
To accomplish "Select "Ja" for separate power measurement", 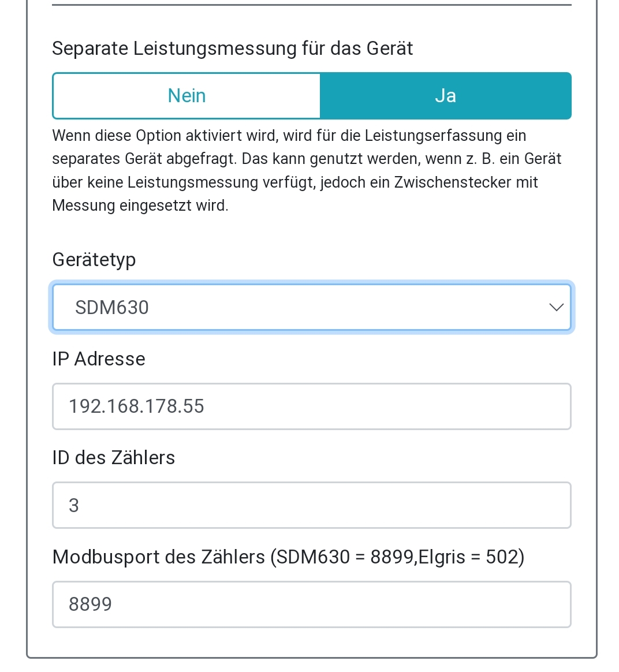I will click(445, 96).
